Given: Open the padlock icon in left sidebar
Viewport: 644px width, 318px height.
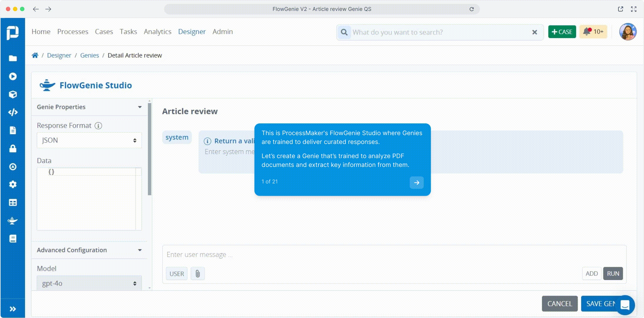Looking at the screenshot, I should point(13,148).
